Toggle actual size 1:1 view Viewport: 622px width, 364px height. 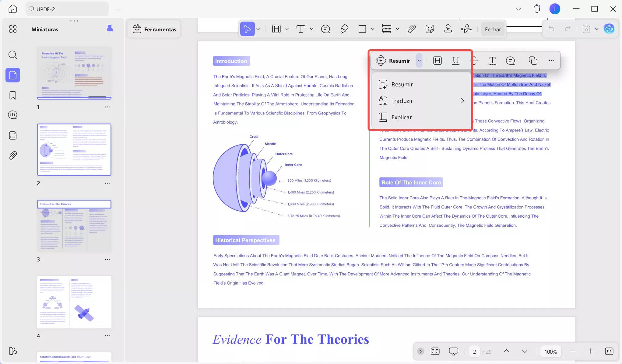pos(609,352)
